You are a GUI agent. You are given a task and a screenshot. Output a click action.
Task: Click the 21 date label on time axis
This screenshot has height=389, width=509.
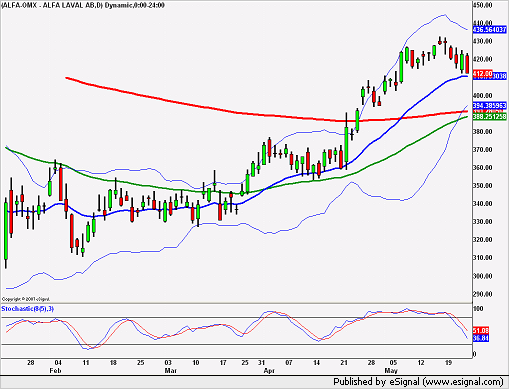point(344,362)
